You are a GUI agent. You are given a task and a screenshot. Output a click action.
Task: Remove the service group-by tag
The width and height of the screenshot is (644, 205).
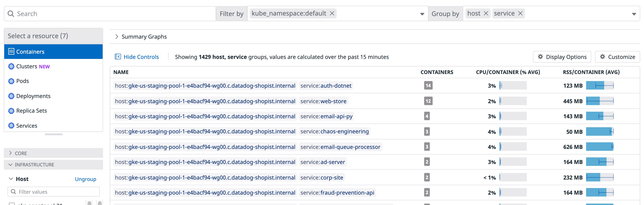point(520,13)
